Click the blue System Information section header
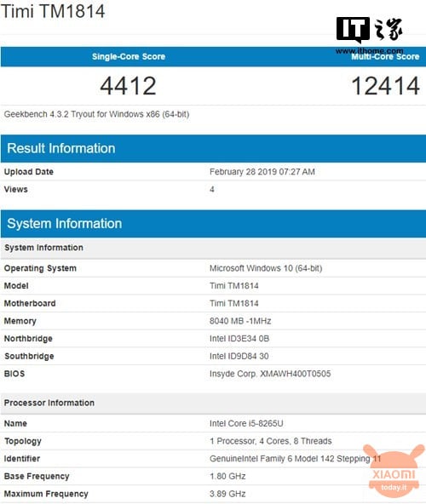Viewport: 426px width, 504px height. coord(213,224)
